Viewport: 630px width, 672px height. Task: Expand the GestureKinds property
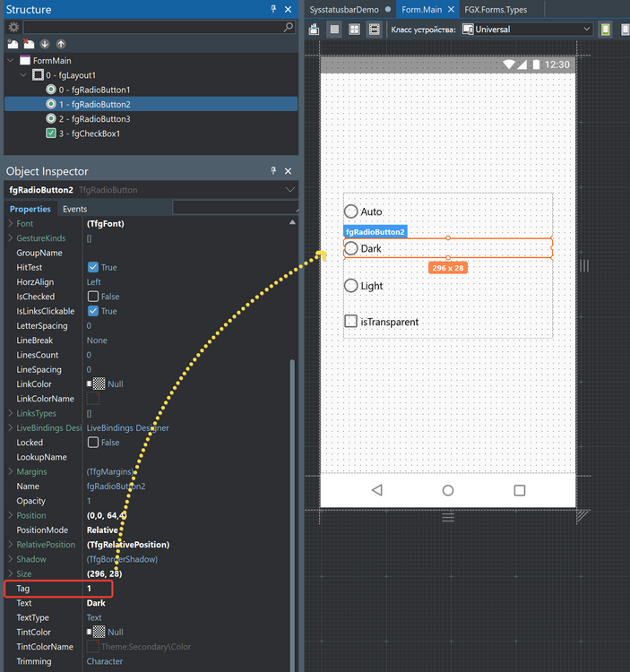[10, 237]
